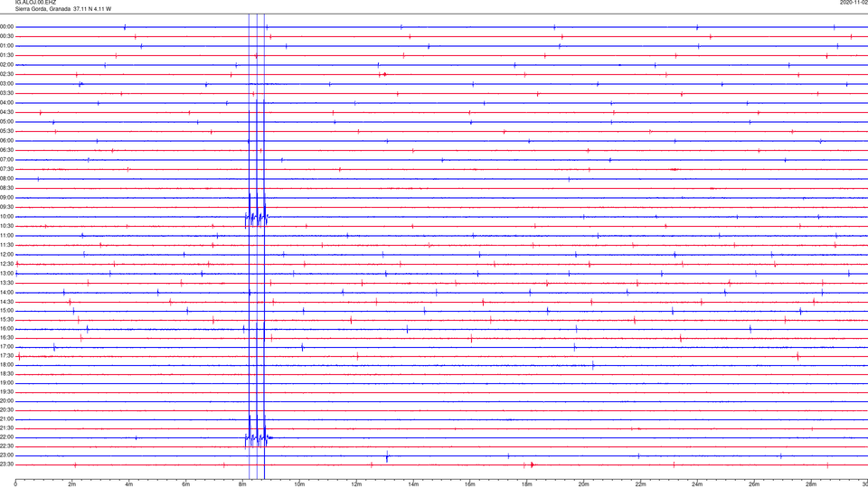
Task: Click the 16m tick label on time axis
Action: coord(470,484)
